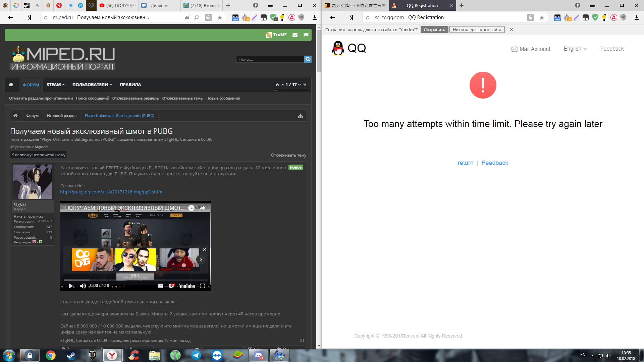The height and width of the screenshot is (362, 644).
Task: Submit the forum search with magnifier button
Action: (x=308, y=59)
